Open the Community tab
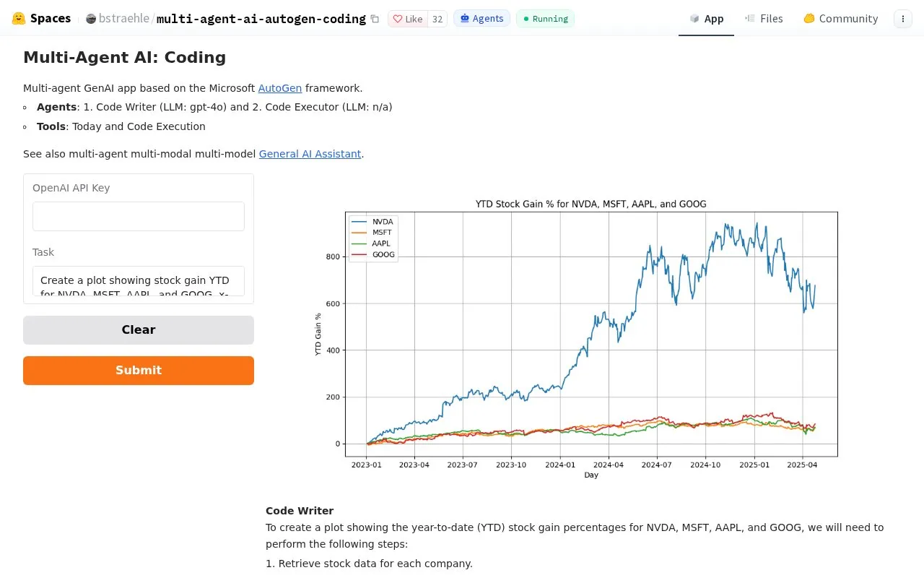924x578 pixels. (840, 19)
